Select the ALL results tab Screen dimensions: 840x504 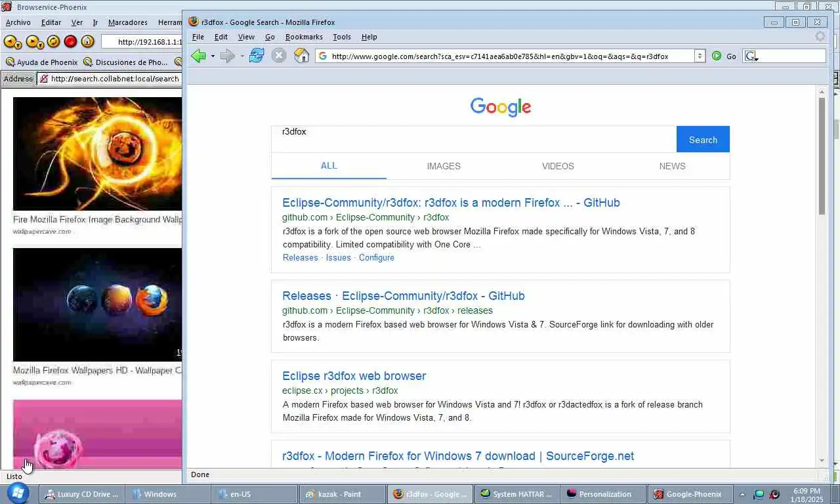pyautogui.click(x=329, y=165)
